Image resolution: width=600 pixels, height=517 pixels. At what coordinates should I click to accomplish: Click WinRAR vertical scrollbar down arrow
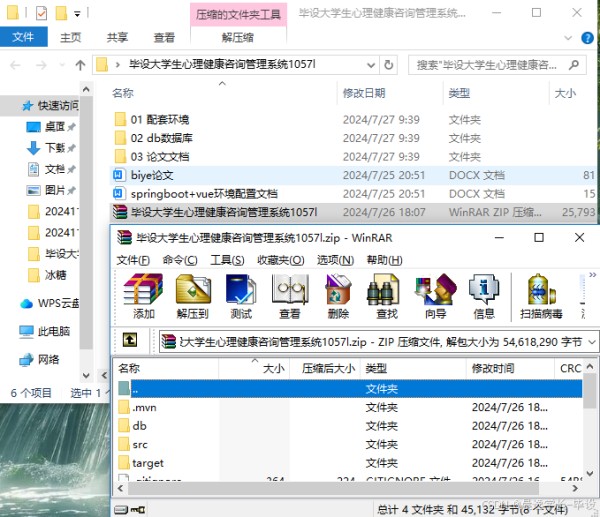coord(590,473)
